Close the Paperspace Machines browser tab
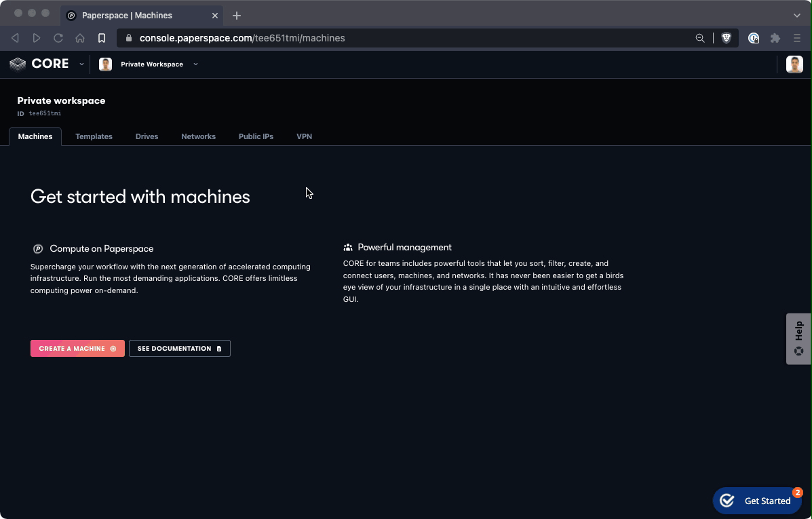 point(215,16)
